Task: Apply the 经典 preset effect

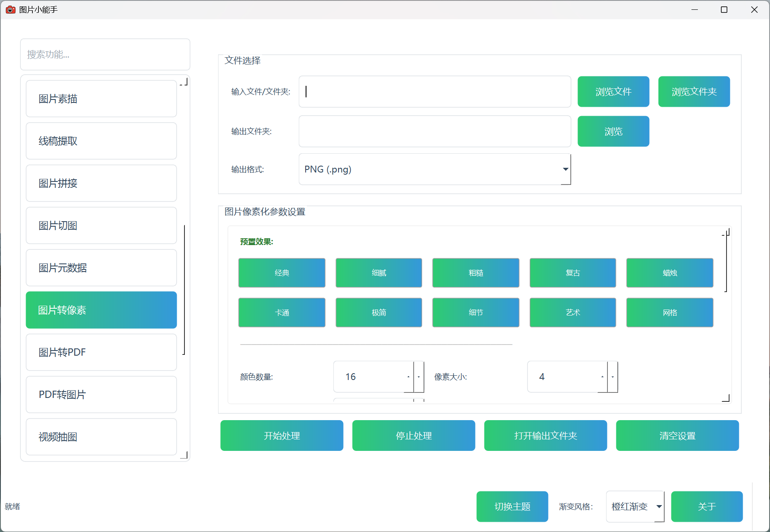Action: (282, 273)
